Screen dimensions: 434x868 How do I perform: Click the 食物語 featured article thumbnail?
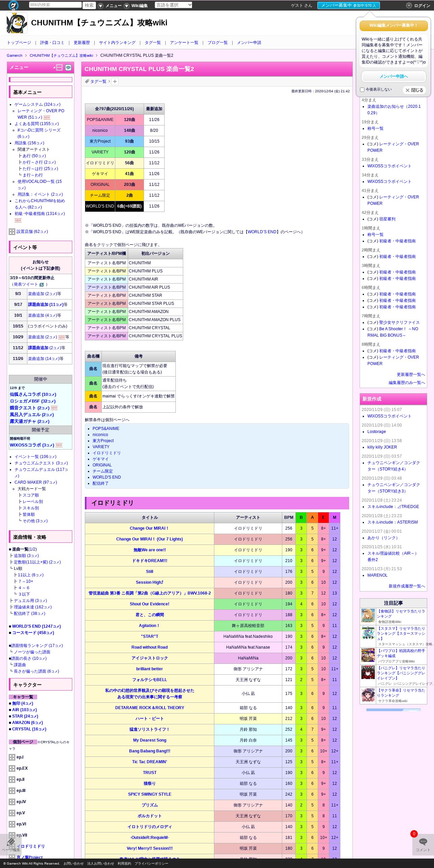(x=368, y=616)
